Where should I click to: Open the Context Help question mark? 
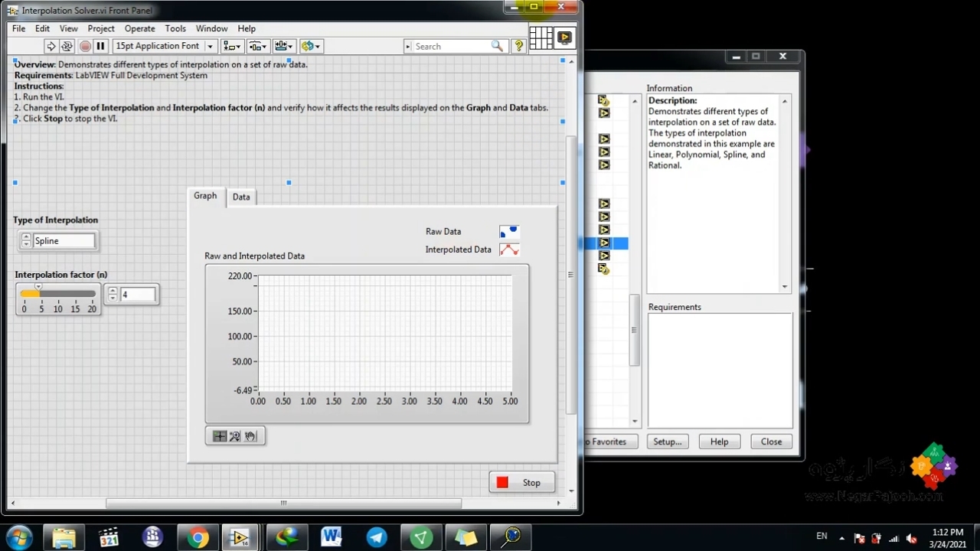(x=518, y=46)
